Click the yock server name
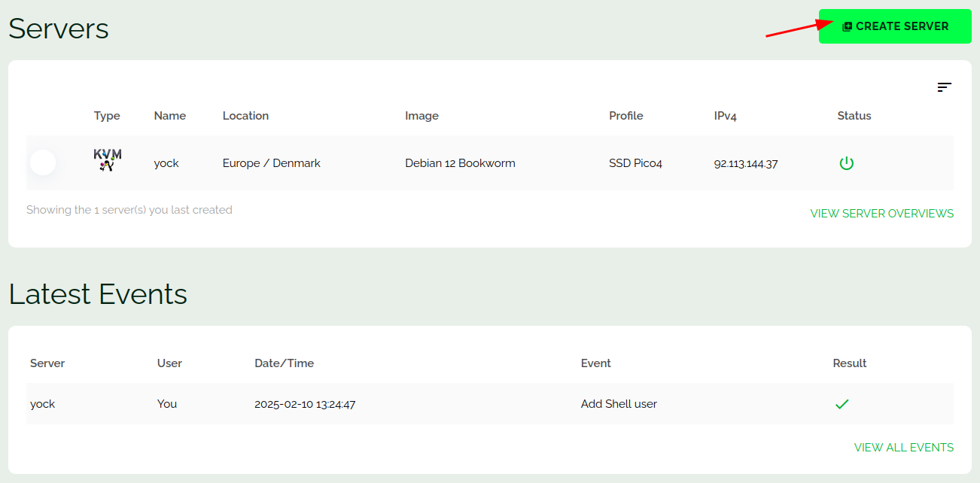980x483 pixels. pyautogui.click(x=166, y=163)
